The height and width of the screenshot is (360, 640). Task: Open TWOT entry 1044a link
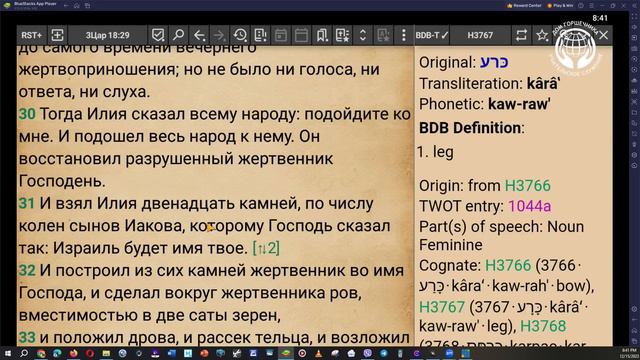pos(529,206)
